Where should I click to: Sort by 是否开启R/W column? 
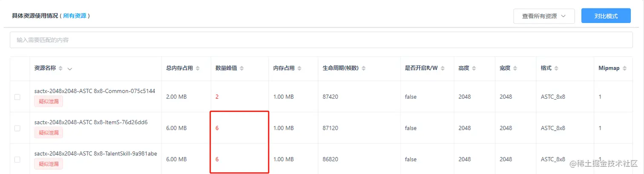[443, 68]
